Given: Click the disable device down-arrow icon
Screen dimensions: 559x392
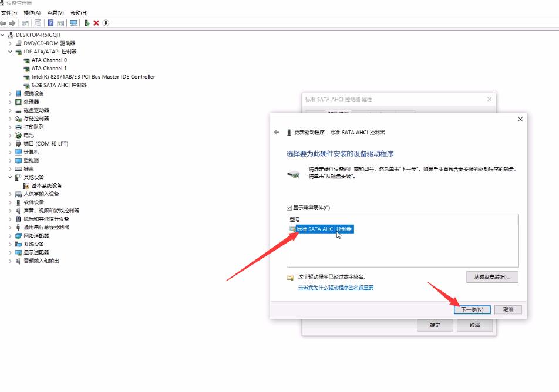Looking at the screenshot, I should tap(106, 23).
